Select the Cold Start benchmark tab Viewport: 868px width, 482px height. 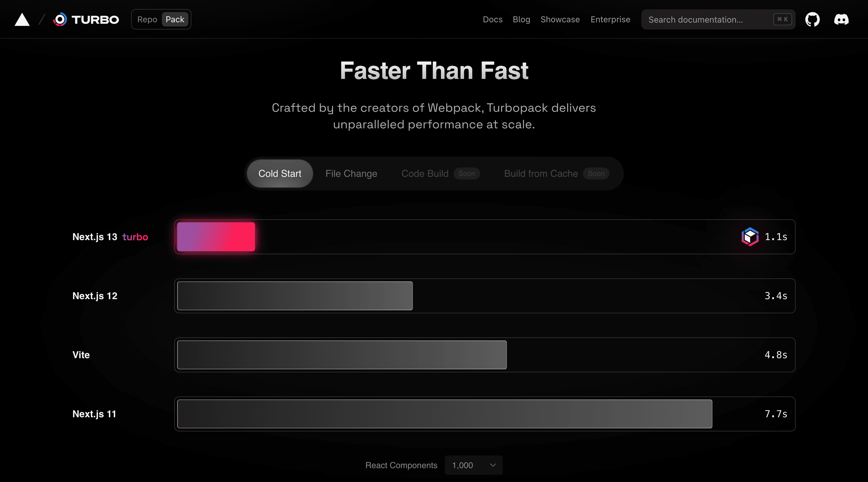[280, 173]
